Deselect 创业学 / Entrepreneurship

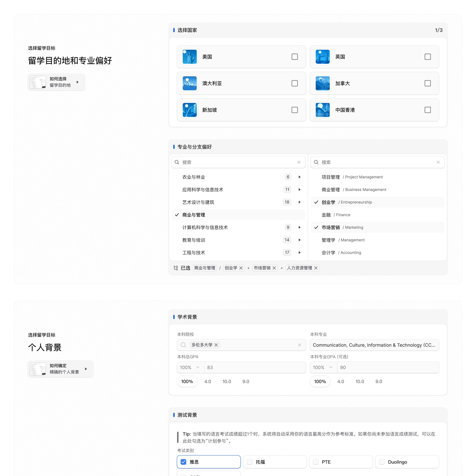coord(377,202)
